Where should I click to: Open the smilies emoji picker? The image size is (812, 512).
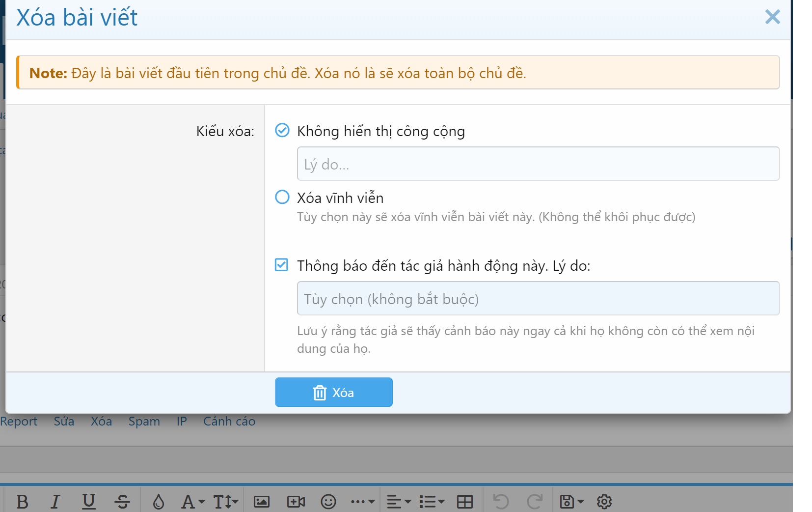pyautogui.click(x=328, y=502)
